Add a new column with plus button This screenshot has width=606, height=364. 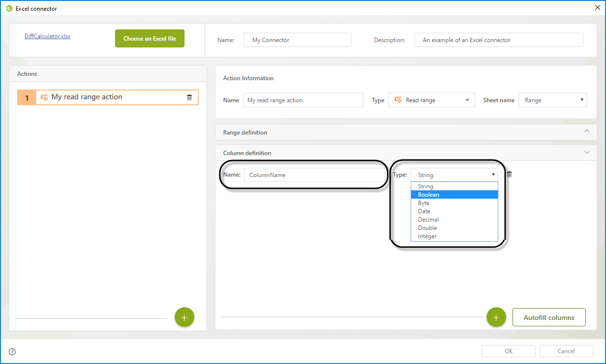pyautogui.click(x=496, y=318)
